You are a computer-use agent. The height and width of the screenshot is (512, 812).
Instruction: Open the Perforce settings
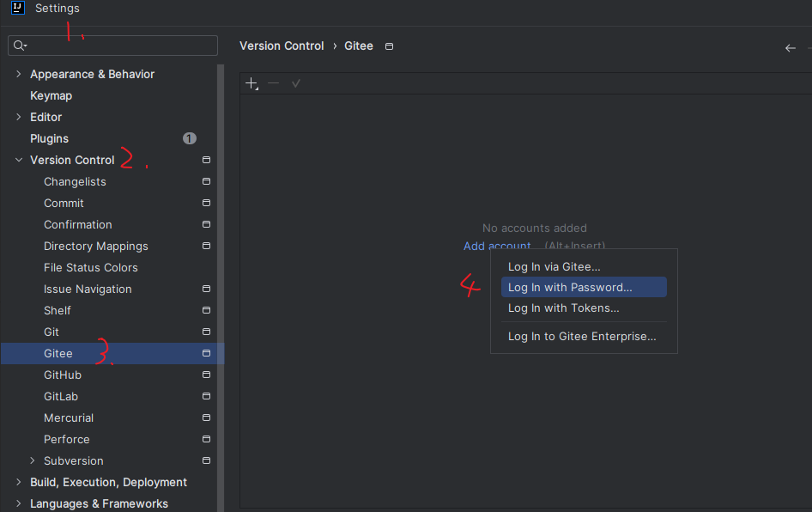66,439
